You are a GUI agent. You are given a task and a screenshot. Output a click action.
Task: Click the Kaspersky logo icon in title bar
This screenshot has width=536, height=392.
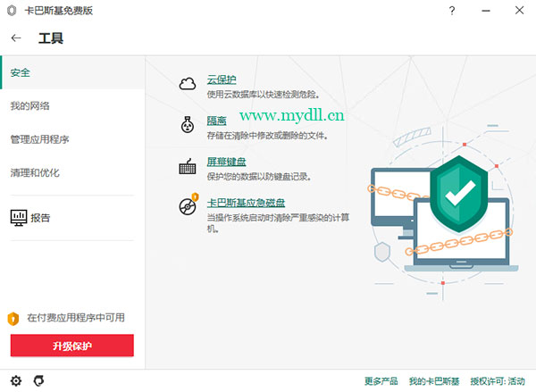(x=12, y=11)
